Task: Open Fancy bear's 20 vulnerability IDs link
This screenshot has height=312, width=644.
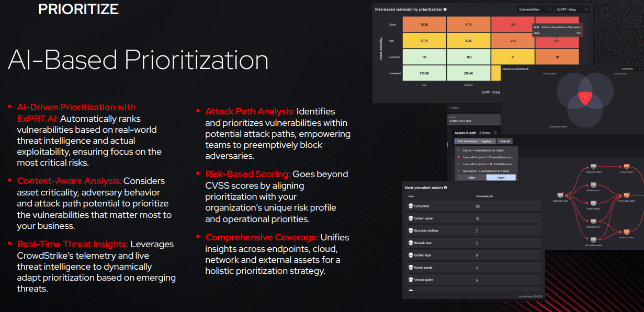Action: coord(478,206)
